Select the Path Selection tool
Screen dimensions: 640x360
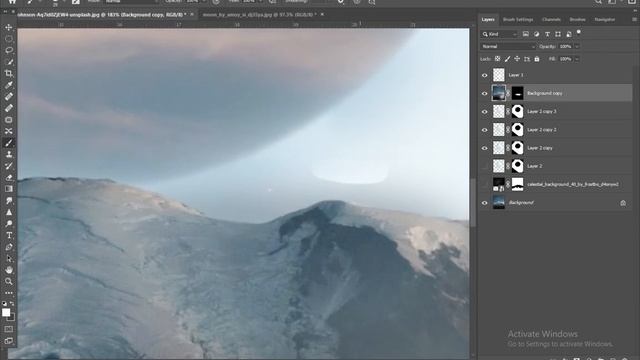pos(9,258)
